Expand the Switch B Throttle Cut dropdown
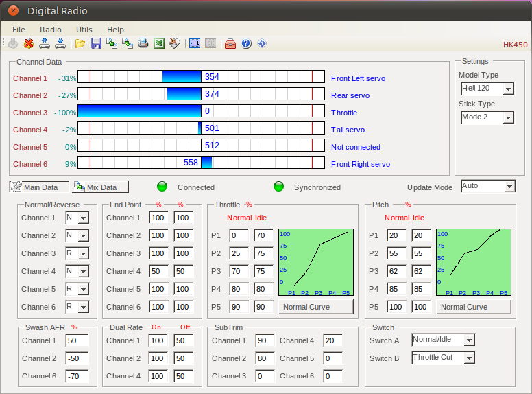The image size is (532, 394). point(468,358)
